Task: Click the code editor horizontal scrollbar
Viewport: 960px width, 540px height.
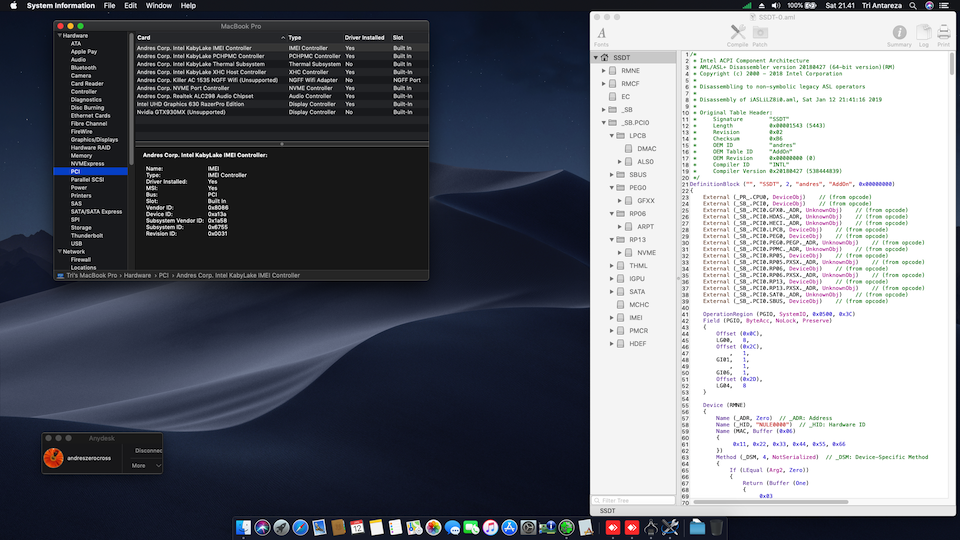Action: [x=770, y=502]
